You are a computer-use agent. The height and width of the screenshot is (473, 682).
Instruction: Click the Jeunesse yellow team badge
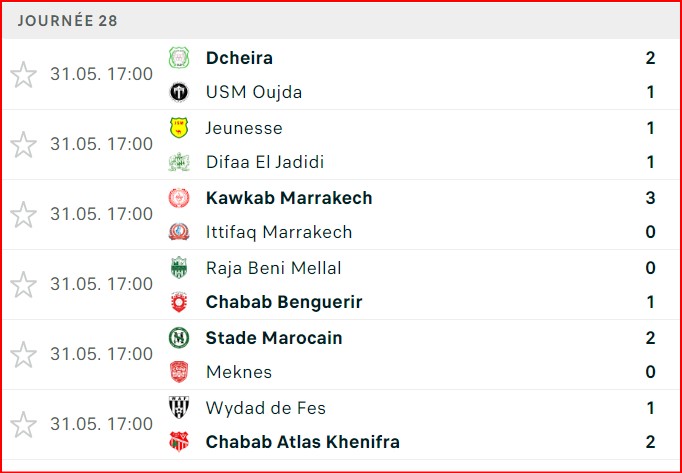click(179, 128)
